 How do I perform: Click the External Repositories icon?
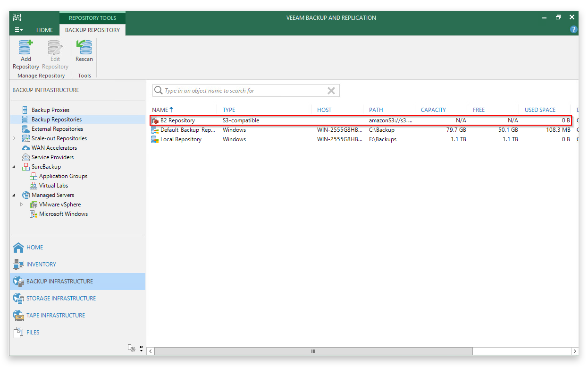(25, 129)
